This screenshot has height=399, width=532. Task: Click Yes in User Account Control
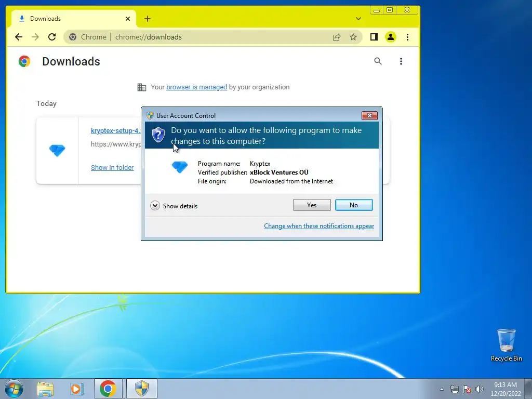312,205
